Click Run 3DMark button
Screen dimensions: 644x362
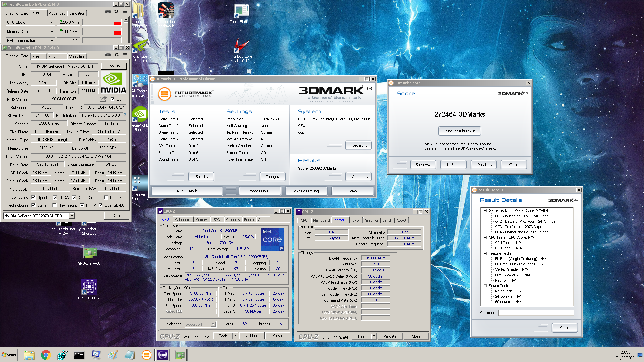coord(187,191)
